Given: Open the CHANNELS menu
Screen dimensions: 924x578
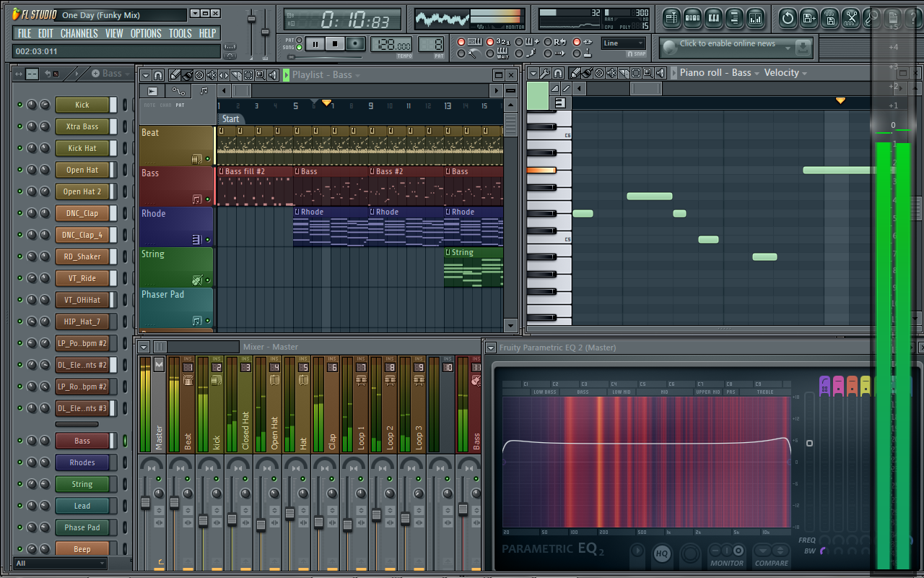Looking at the screenshot, I should pos(79,33).
